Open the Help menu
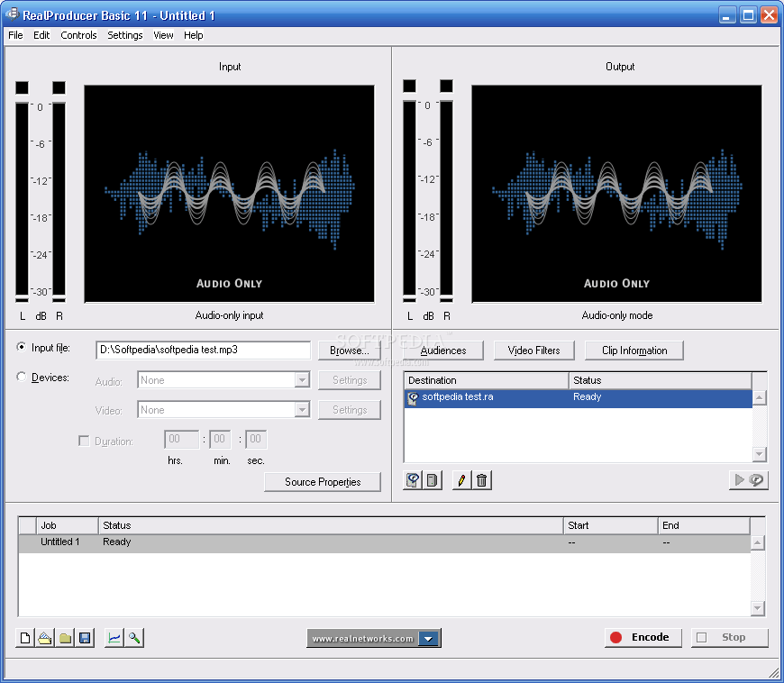Screen dimensions: 784x683 click(194, 35)
